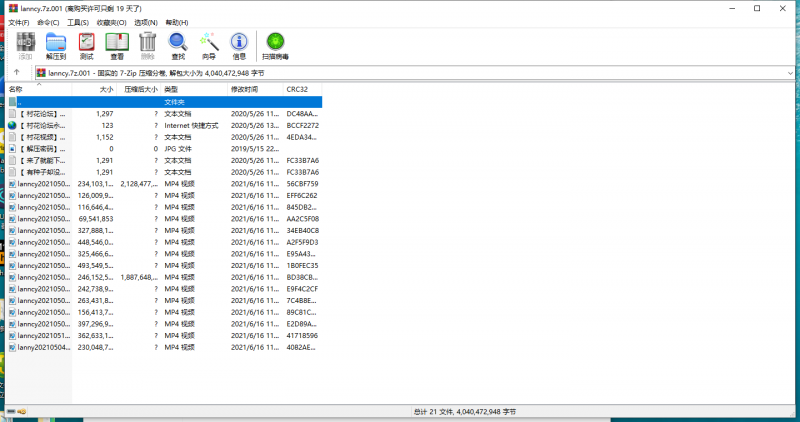Sort by the 修改时间 (Modified) column header
This screenshot has width=800, height=422.
click(x=244, y=89)
